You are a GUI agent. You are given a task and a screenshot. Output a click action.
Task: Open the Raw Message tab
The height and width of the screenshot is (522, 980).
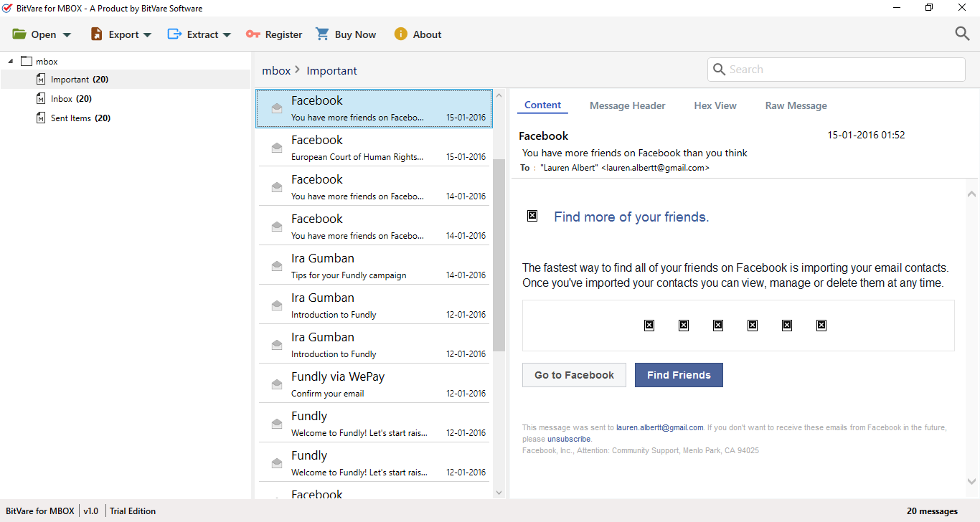[796, 105]
